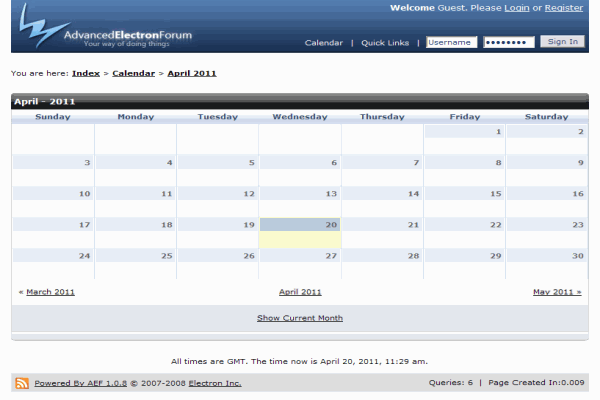
Task: Open the Calendar menu in the header
Action: click(324, 43)
